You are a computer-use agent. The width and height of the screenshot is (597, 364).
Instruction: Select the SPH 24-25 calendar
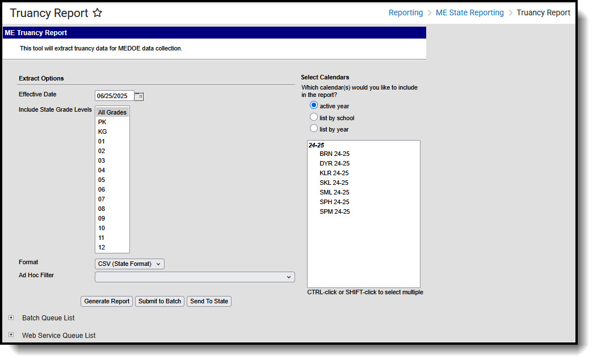point(334,202)
